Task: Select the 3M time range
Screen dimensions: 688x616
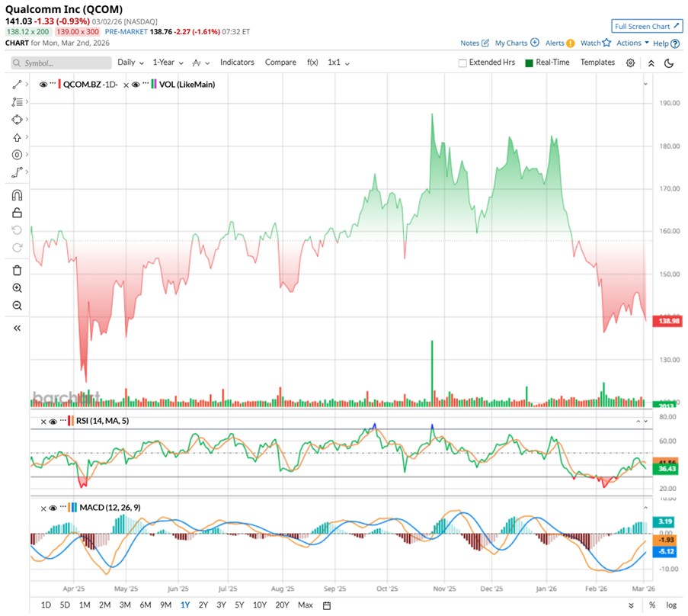Action: [x=125, y=605]
